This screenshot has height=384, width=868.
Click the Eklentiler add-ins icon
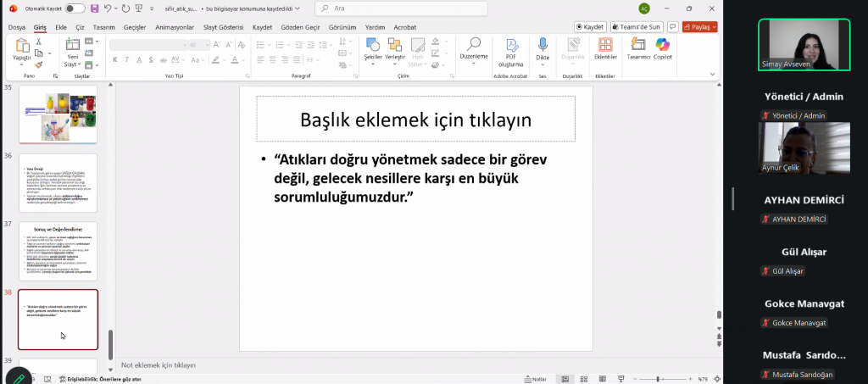coord(604,45)
